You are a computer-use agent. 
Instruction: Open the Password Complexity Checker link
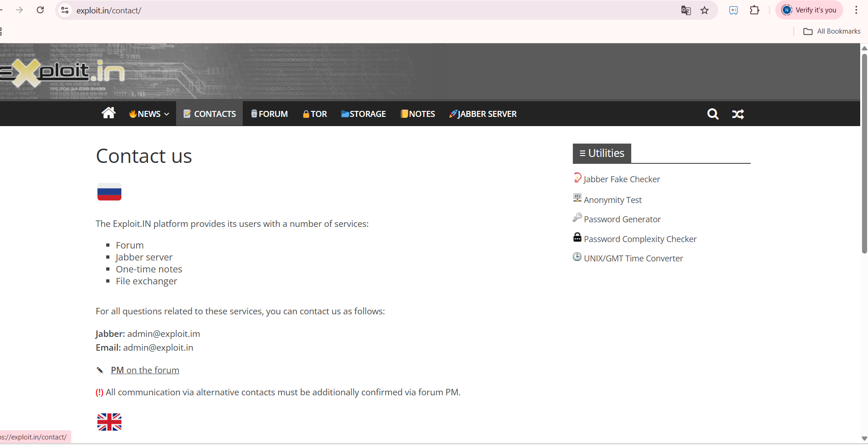pyautogui.click(x=640, y=239)
